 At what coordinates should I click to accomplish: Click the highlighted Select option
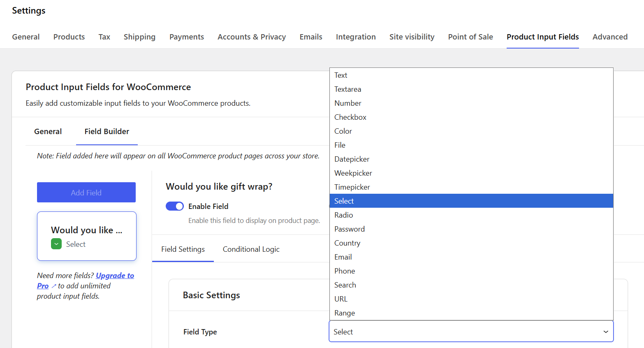(471, 201)
